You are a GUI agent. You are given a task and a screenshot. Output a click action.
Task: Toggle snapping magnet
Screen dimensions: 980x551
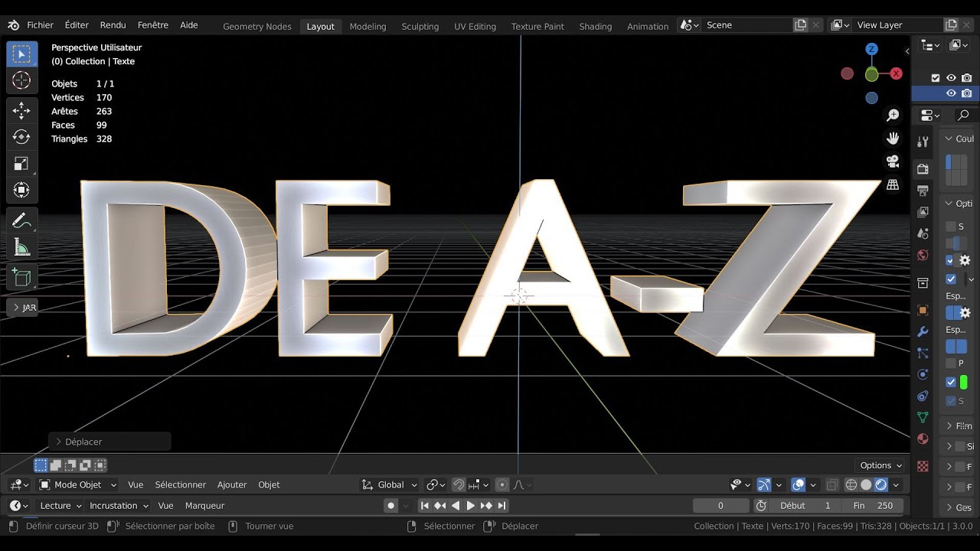pos(459,484)
